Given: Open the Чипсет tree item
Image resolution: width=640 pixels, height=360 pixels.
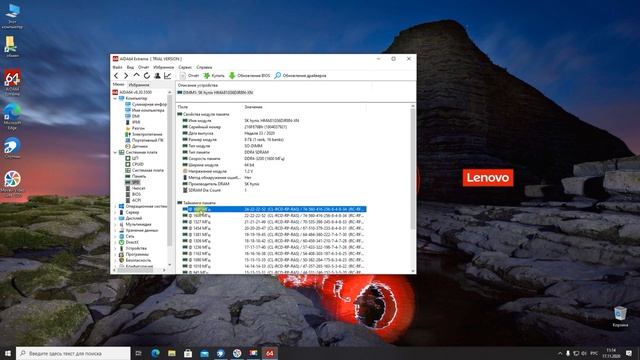Looking at the screenshot, I should coord(135,188).
